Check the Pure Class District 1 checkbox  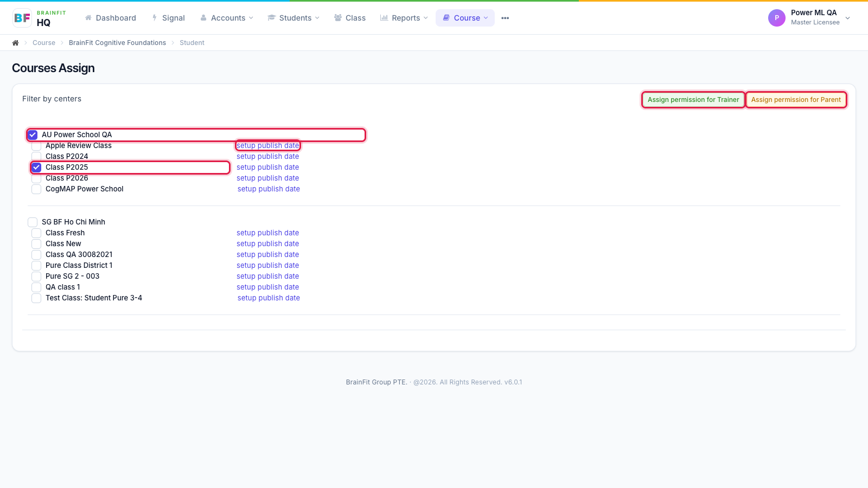(36, 266)
